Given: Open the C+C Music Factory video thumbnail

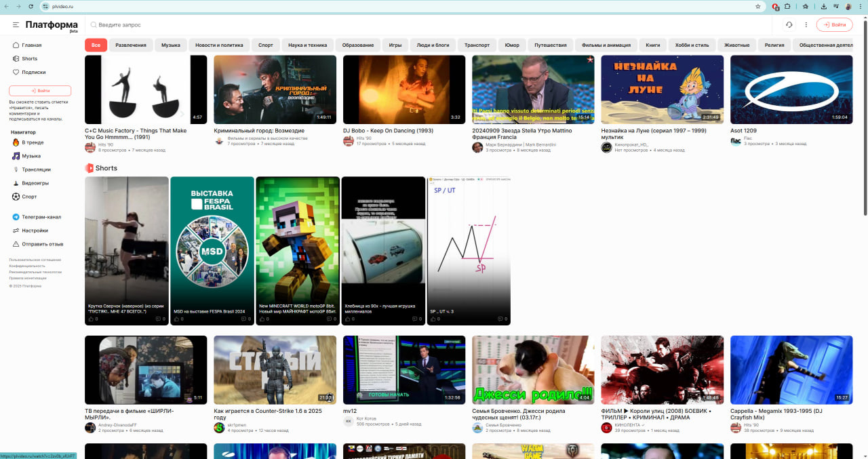Looking at the screenshot, I should click(146, 89).
